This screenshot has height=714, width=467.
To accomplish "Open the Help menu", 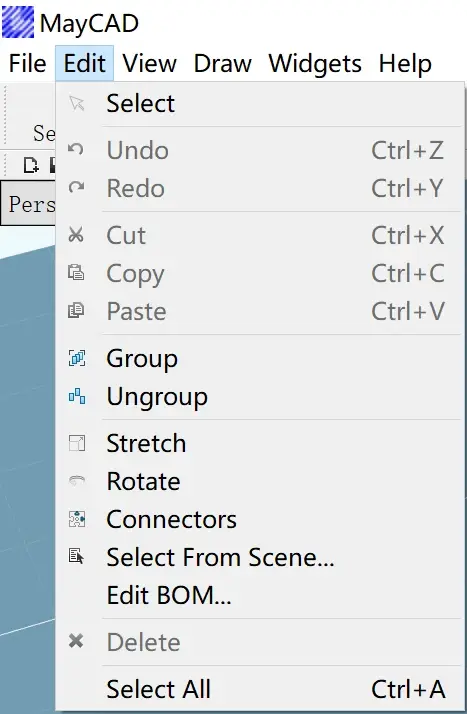I will pos(405,63).
